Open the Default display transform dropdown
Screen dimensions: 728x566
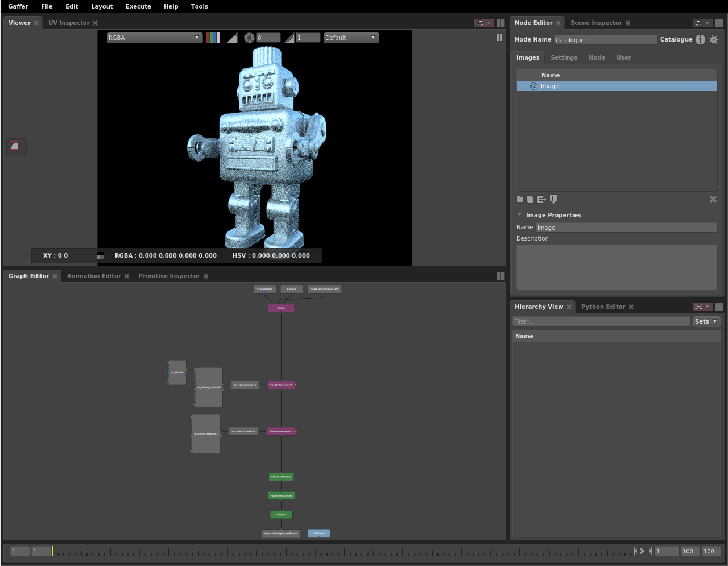pyautogui.click(x=351, y=38)
